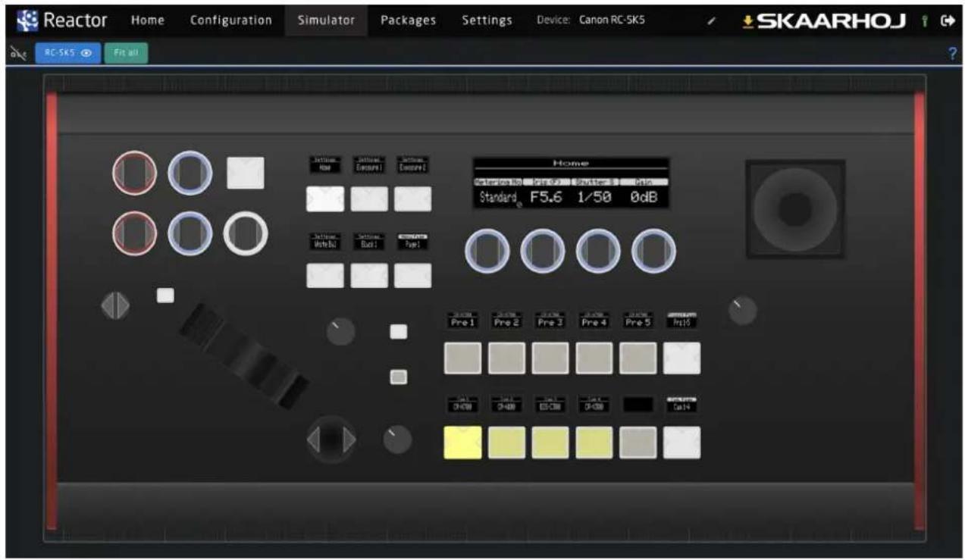Switch to the Configuration tab
965x560 pixels.
[x=230, y=20]
